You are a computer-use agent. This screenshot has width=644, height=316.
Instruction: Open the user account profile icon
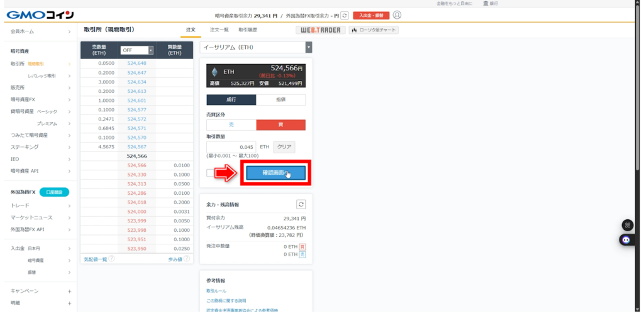click(x=397, y=15)
